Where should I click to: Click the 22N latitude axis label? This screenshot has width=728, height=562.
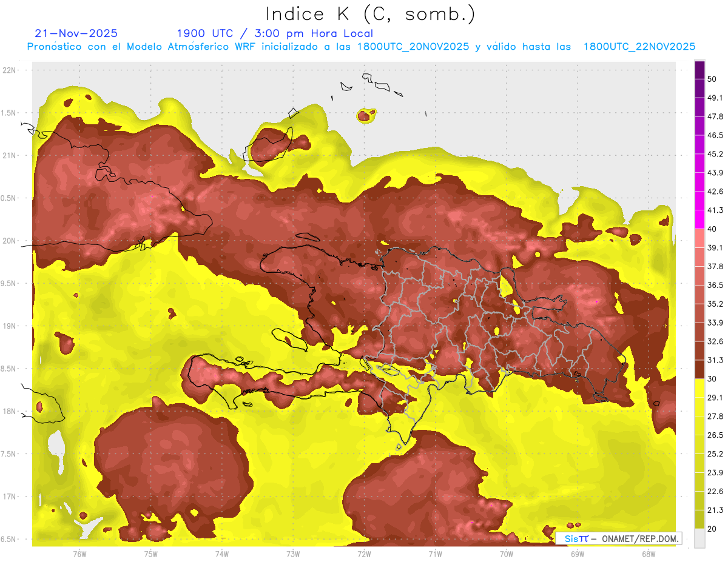click(x=10, y=70)
